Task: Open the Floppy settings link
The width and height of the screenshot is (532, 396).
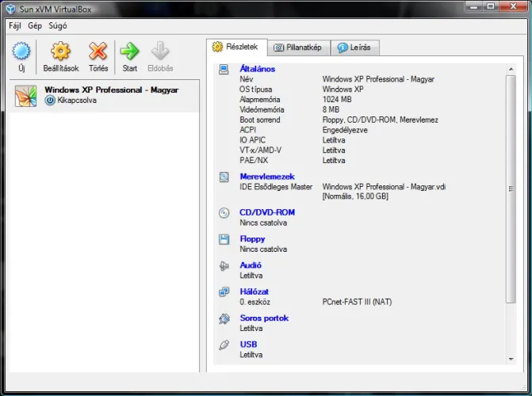Action: pyautogui.click(x=252, y=239)
